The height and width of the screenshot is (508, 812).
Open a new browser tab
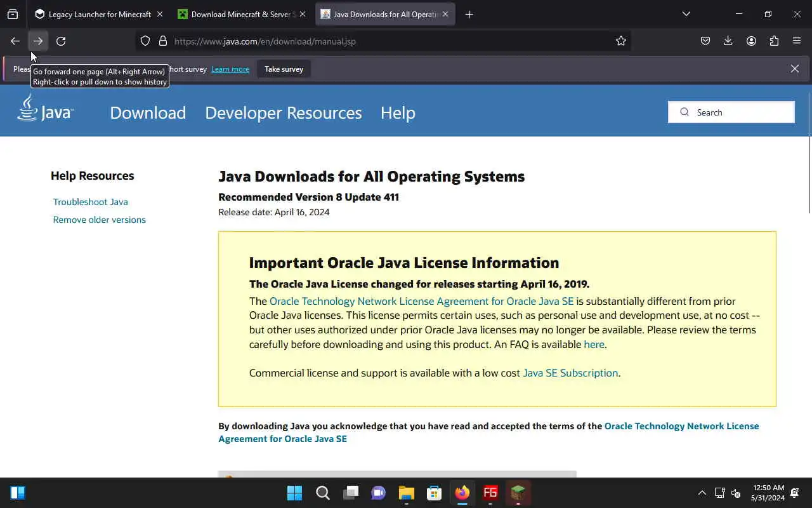click(469, 14)
